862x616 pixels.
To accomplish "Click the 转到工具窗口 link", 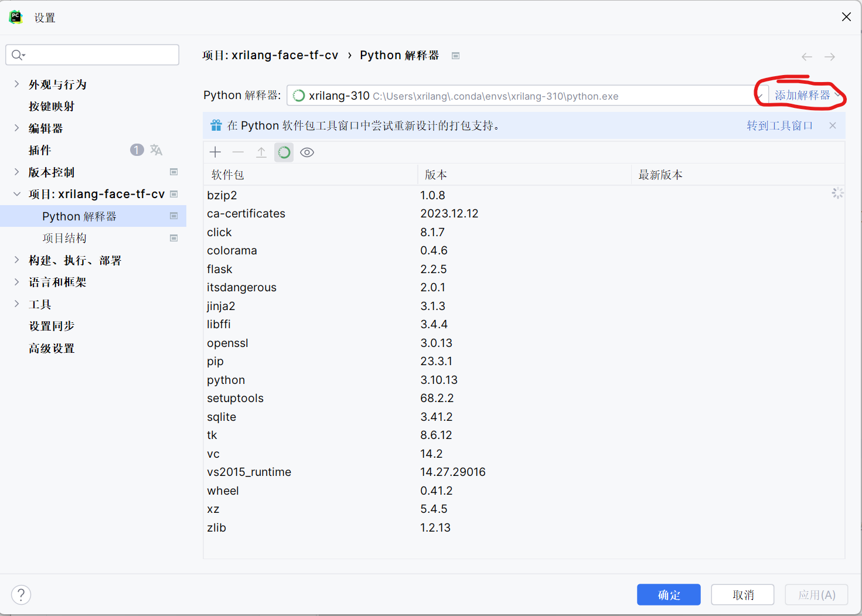I will 779,125.
